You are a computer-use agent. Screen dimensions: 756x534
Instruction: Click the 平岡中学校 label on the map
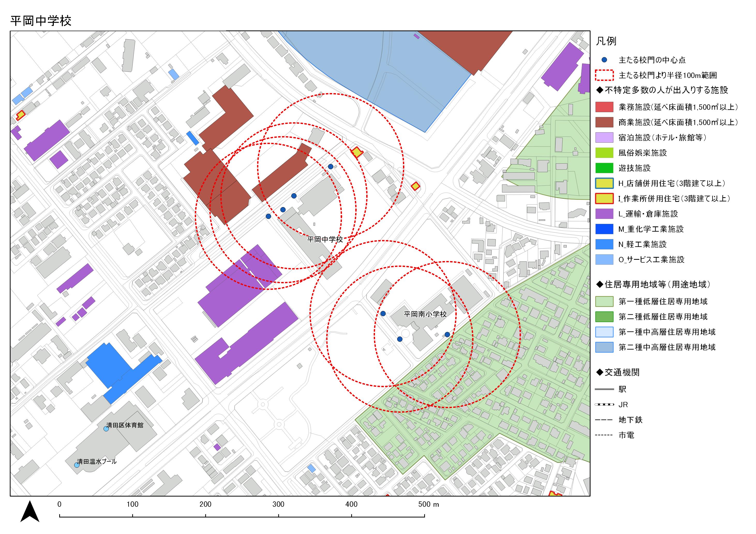coord(325,240)
